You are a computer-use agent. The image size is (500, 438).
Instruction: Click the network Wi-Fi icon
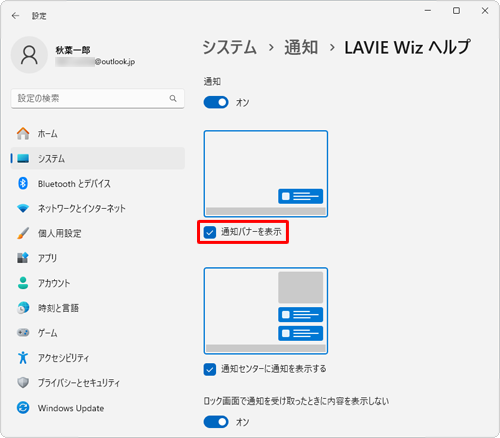[x=23, y=208]
